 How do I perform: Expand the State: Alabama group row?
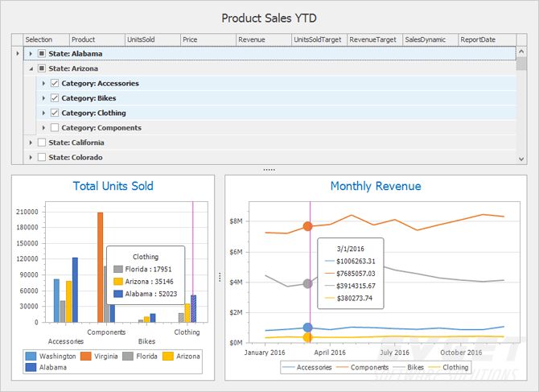pyautogui.click(x=31, y=54)
